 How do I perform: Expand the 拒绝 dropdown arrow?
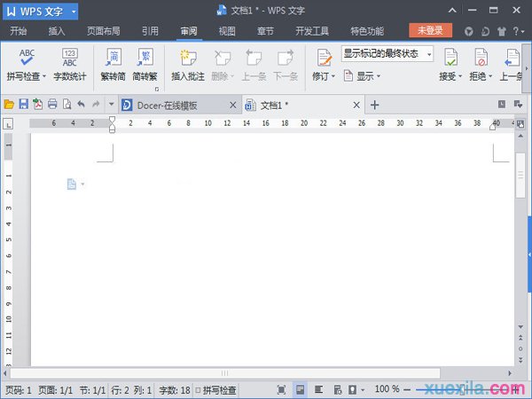tap(490, 76)
